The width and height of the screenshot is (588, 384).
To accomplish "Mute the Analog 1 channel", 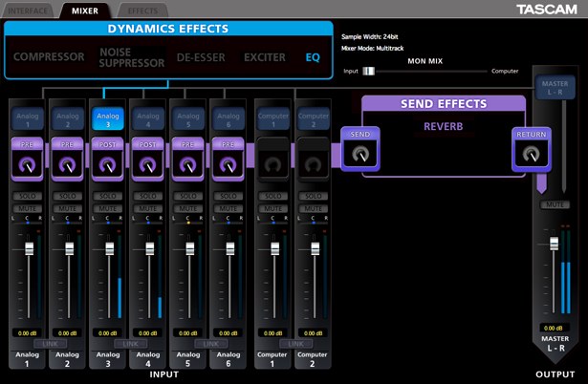I will click(x=27, y=207).
